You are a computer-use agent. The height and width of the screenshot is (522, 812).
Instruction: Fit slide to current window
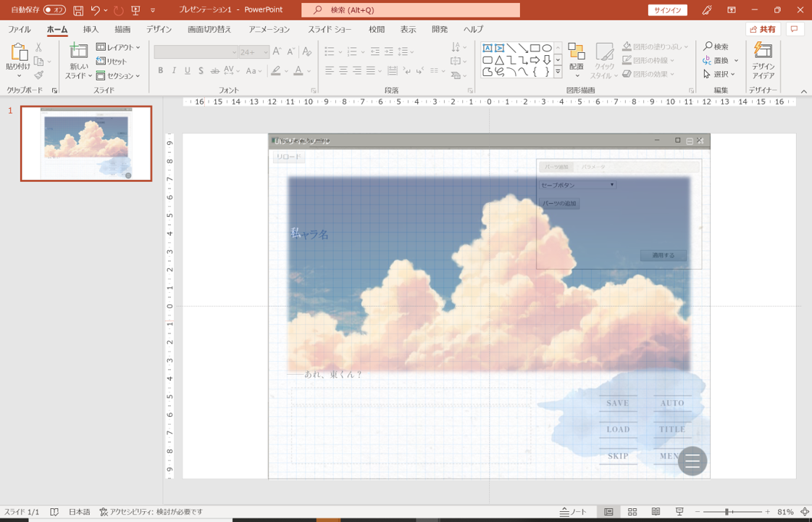click(804, 512)
